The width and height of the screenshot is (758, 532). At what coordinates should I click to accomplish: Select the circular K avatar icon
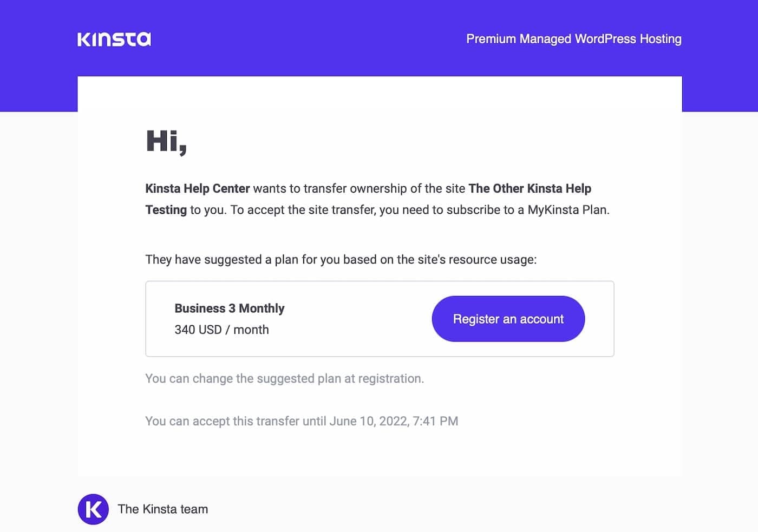pos(93,509)
